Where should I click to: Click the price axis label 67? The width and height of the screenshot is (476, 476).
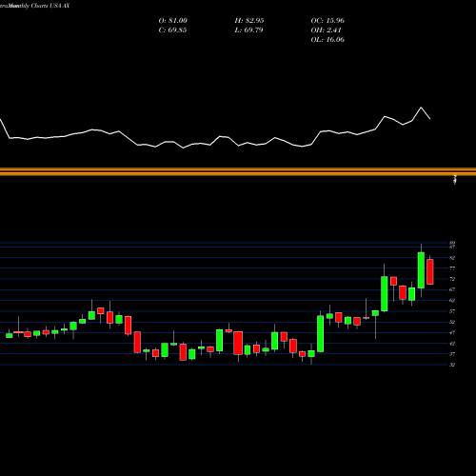coord(452,289)
